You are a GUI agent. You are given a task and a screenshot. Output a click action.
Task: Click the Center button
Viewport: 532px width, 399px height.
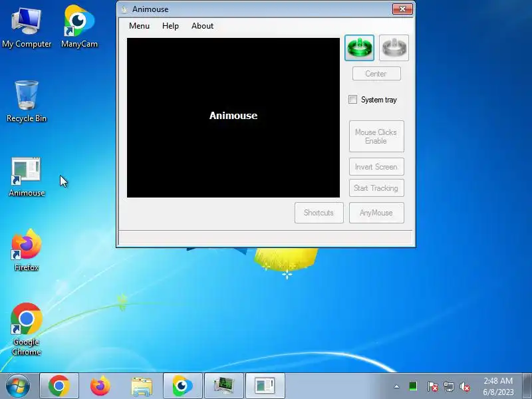pos(376,74)
